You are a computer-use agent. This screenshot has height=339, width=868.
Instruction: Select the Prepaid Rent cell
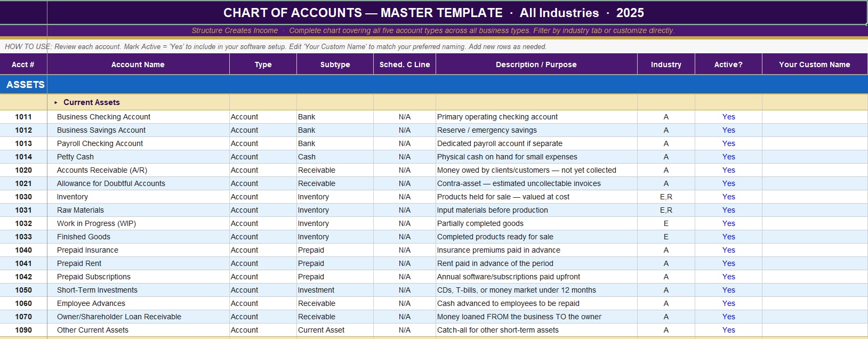138,263
